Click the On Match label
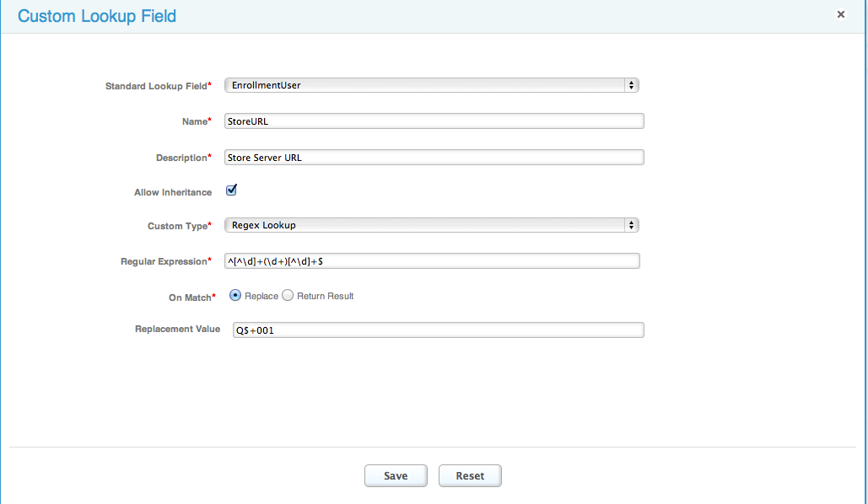Screen dimensions: 868x504 pyautogui.click(x=192, y=298)
